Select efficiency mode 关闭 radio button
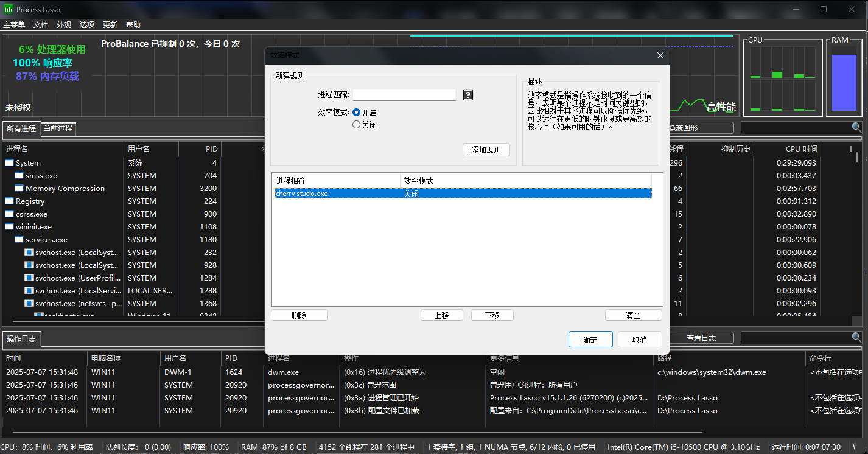Image resolution: width=868 pixels, height=454 pixels. (357, 125)
